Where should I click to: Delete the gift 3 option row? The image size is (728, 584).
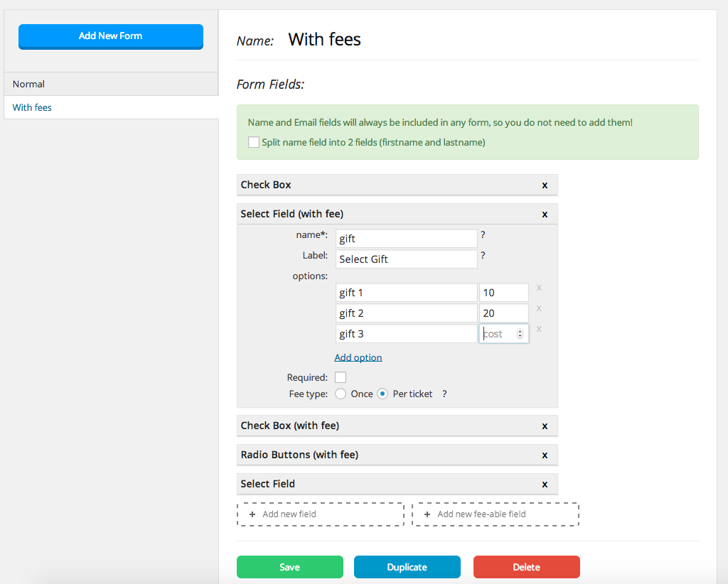(x=539, y=329)
